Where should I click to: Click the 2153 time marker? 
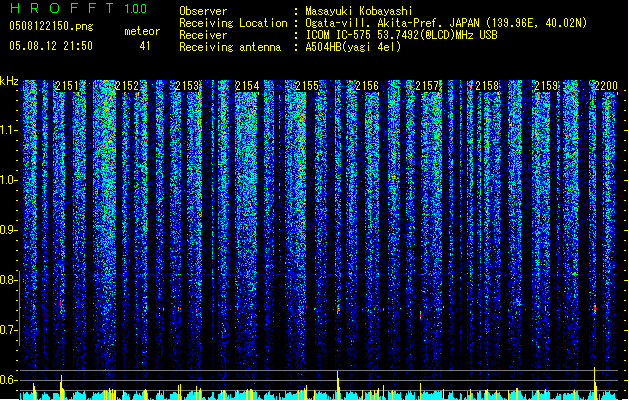187,86
